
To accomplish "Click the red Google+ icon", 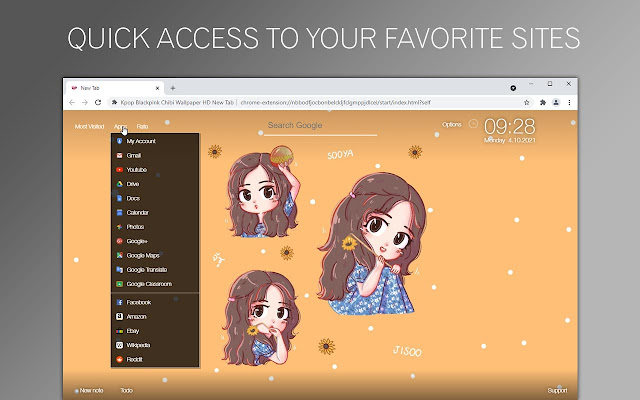I will tap(119, 241).
